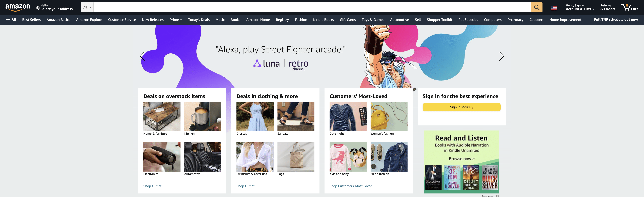Open Men's fashion thumbnail
Screen dimensions: 644x197
coord(389,157)
